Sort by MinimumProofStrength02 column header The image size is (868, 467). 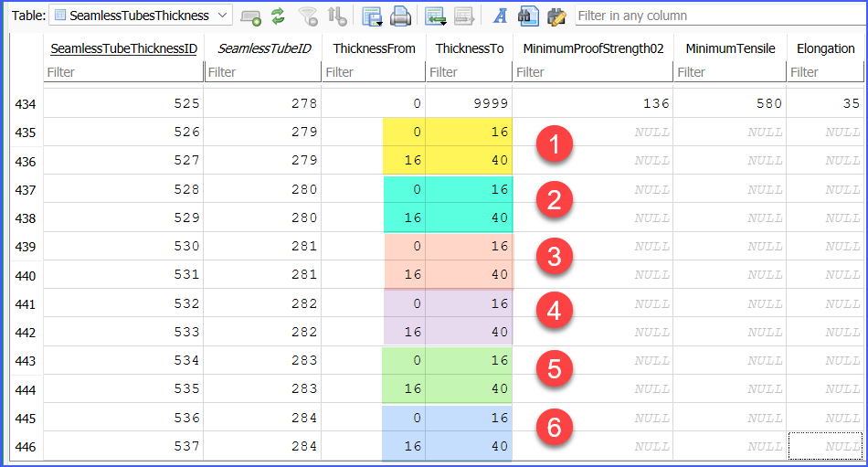click(593, 48)
